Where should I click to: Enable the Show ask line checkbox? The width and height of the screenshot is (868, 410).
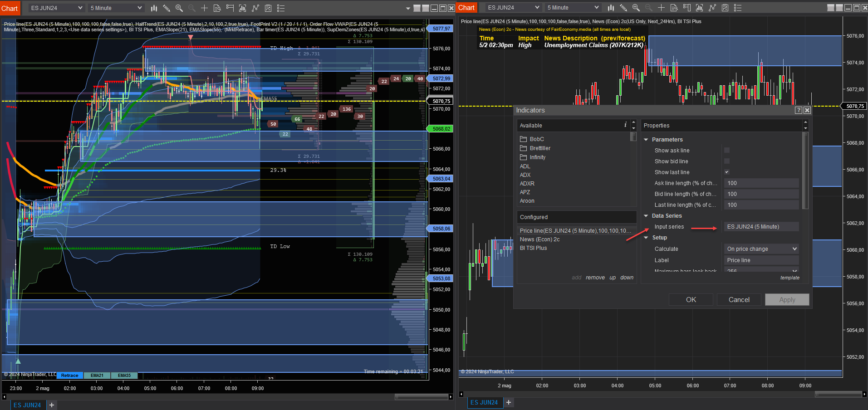727,150
